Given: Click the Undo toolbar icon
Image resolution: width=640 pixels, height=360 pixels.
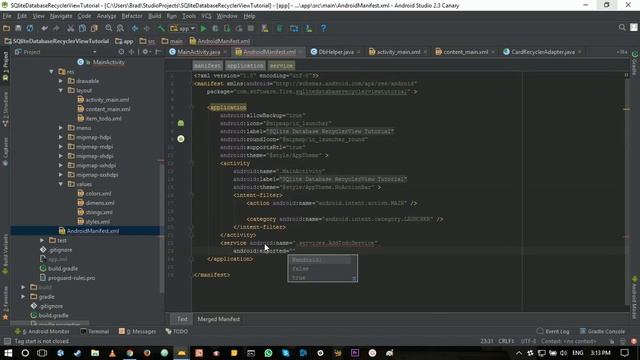Looking at the screenshot, I should click(44, 28).
